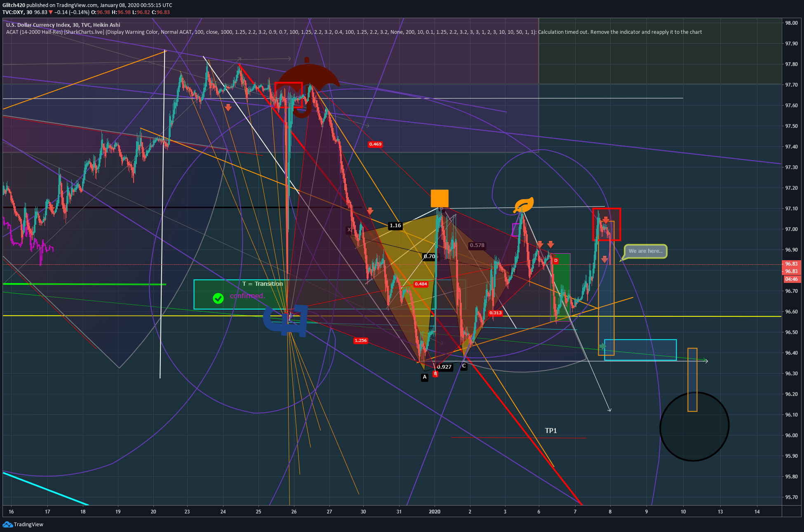Click the red 0.313 ratio label
This screenshot has width=804, height=532.
coord(496,313)
